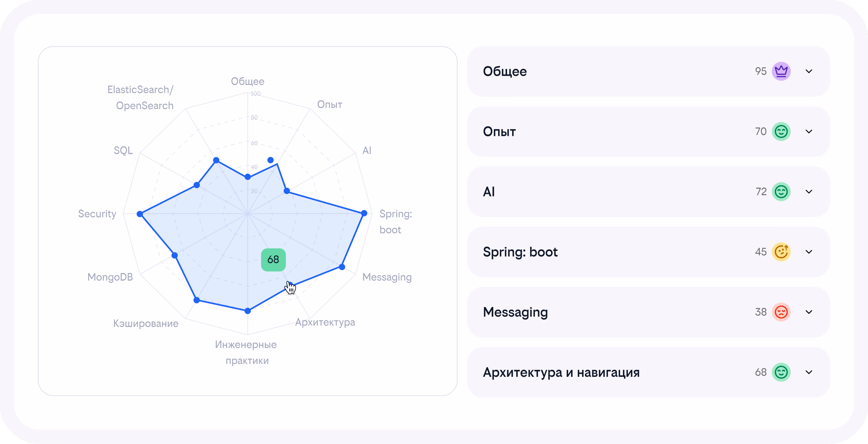The width and height of the screenshot is (868, 444).
Task: Select the Security data point on radar chart
Action: 140,214
